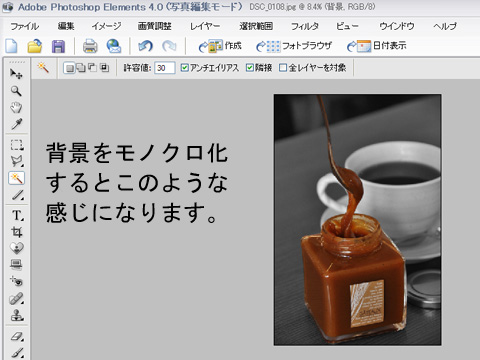Print the current photo

(90, 46)
